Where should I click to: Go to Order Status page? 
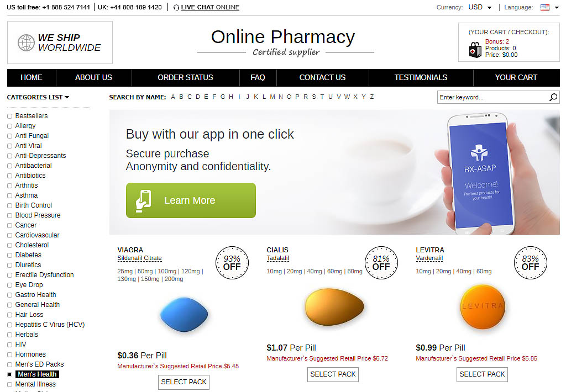pyautogui.click(x=185, y=77)
